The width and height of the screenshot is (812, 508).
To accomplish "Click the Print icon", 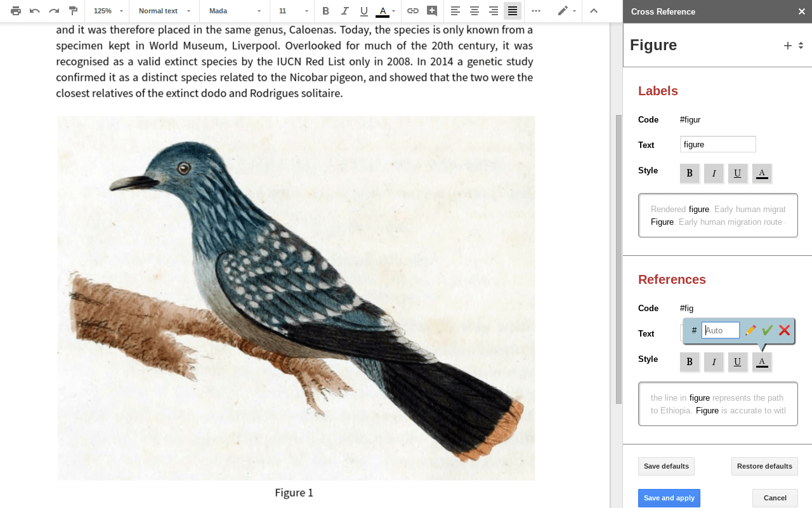I will click(x=15, y=11).
